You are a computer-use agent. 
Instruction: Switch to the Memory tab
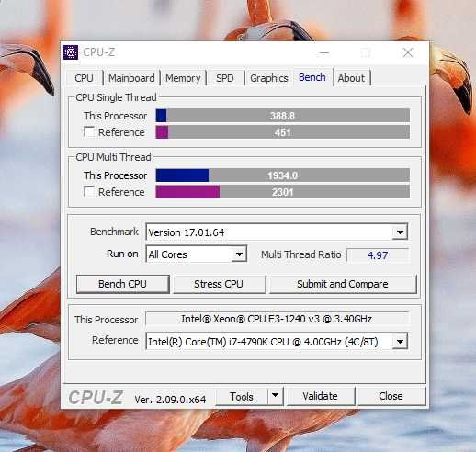click(183, 78)
